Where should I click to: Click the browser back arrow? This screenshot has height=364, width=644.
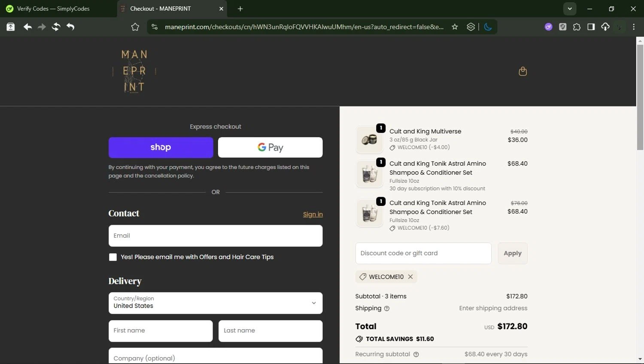pyautogui.click(x=27, y=27)
